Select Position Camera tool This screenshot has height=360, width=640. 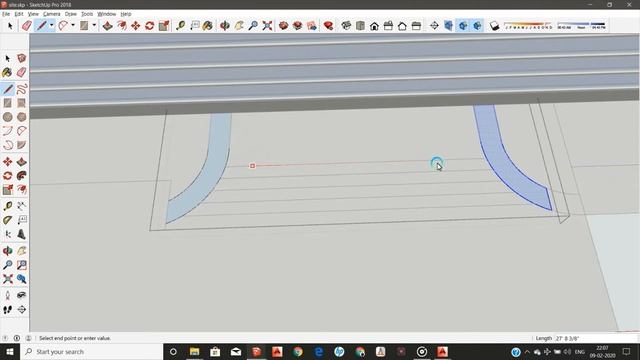(7, 296)
